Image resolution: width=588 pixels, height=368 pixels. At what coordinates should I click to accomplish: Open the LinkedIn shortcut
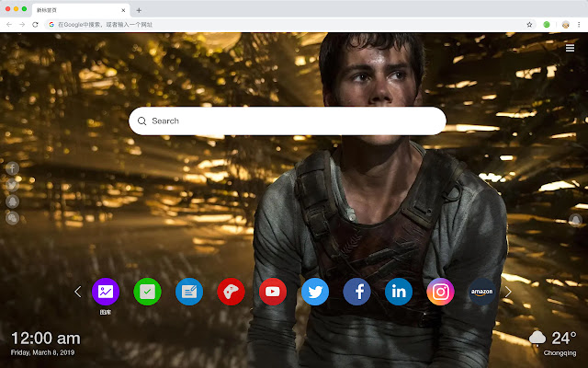(x=399, y=292)
